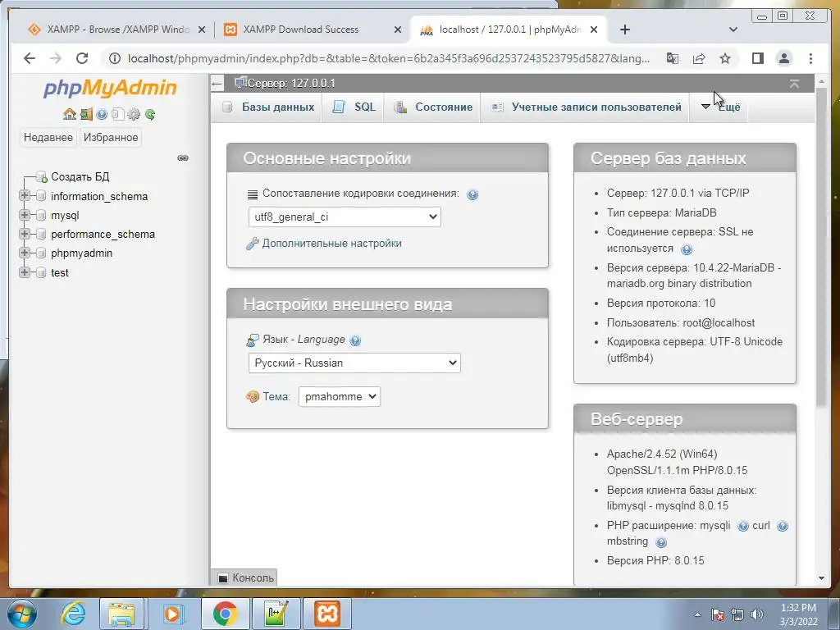The width and height of the screenshot is (840, 630).
Task: Click Создать БД in navigation tree
Action: point(80,177)
